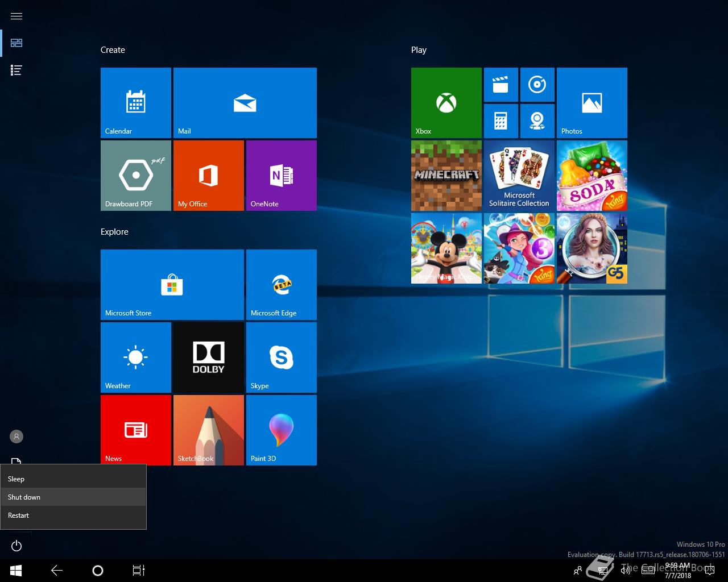Select Restart in the power menu
The height and width of the screenshot is (582, 728).
click(x=73, y=516)
